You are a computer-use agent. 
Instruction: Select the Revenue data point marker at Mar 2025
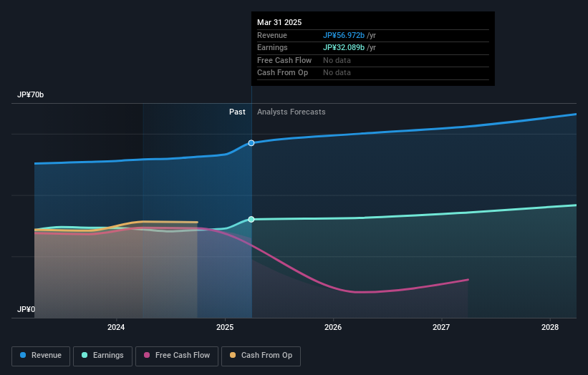[x=251, y=143]
